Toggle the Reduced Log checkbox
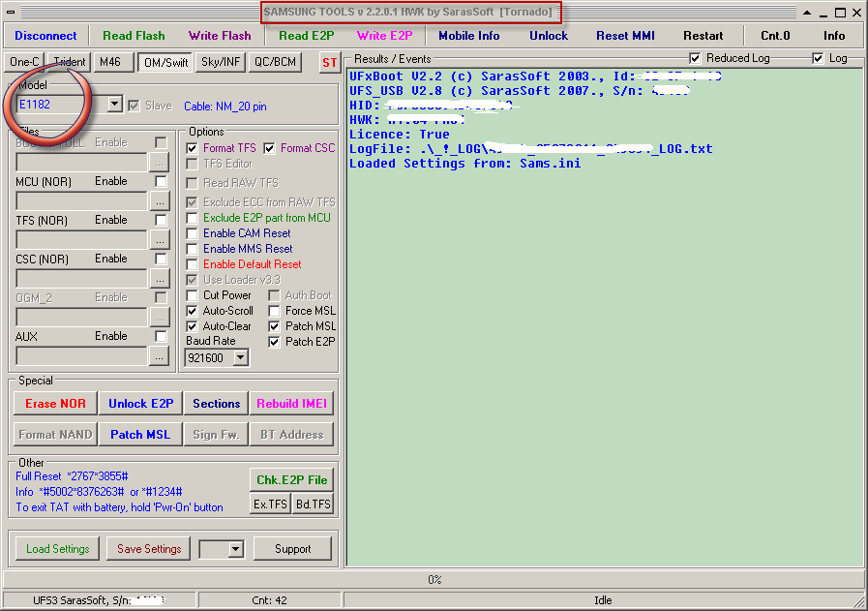 [695, 58]
